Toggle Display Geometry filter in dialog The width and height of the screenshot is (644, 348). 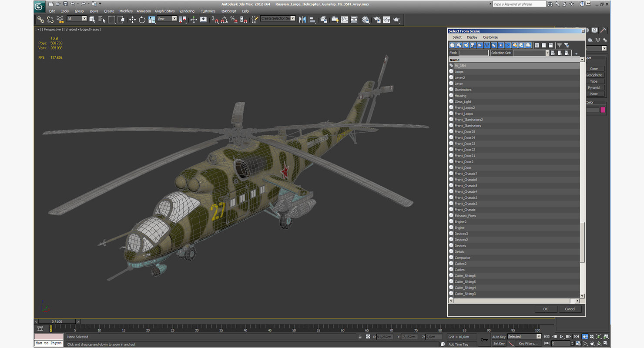coord(453,45)
